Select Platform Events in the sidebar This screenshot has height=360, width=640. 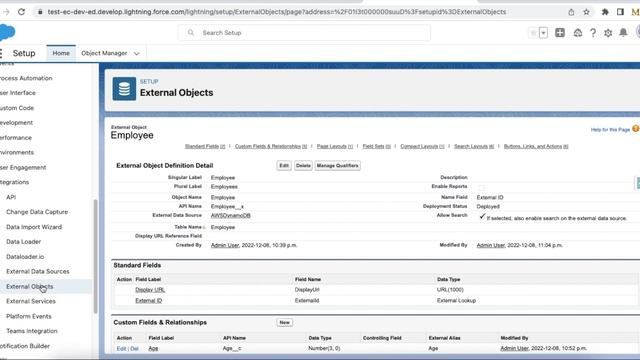tap(29, 316)
